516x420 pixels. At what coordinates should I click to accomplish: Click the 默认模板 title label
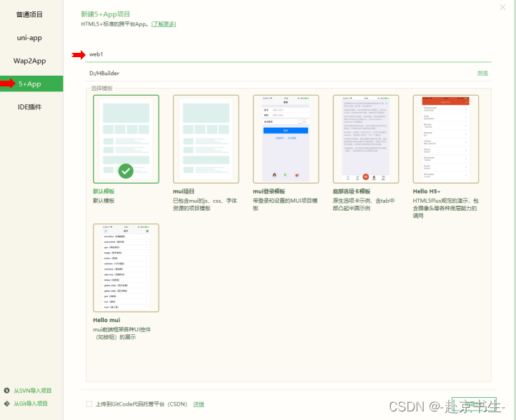click(104, 191)
